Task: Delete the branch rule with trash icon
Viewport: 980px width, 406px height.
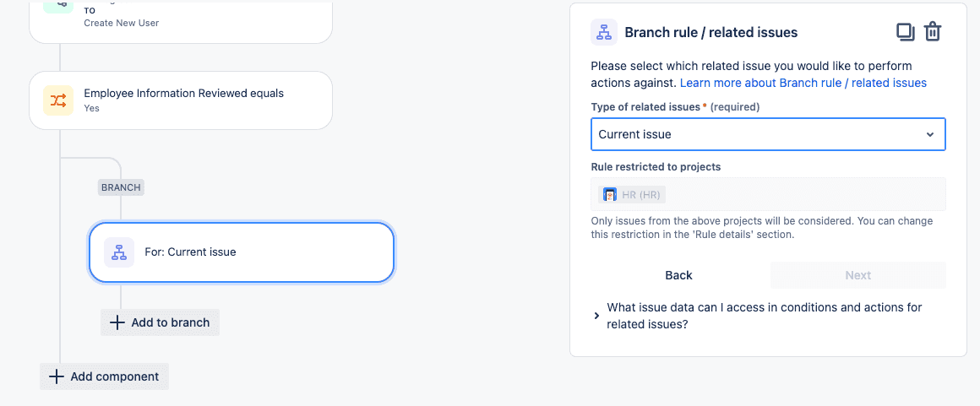Action: coord(933,32)
